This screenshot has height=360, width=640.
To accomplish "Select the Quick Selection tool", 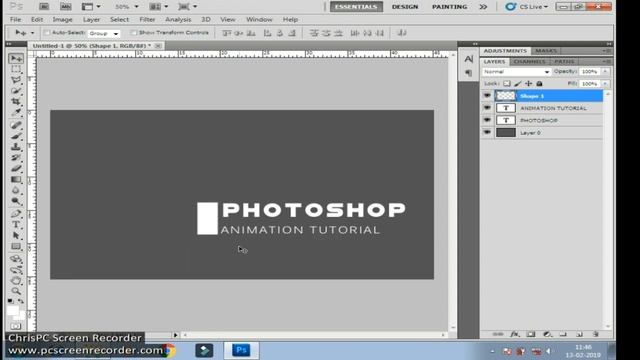I will [16, 91].
